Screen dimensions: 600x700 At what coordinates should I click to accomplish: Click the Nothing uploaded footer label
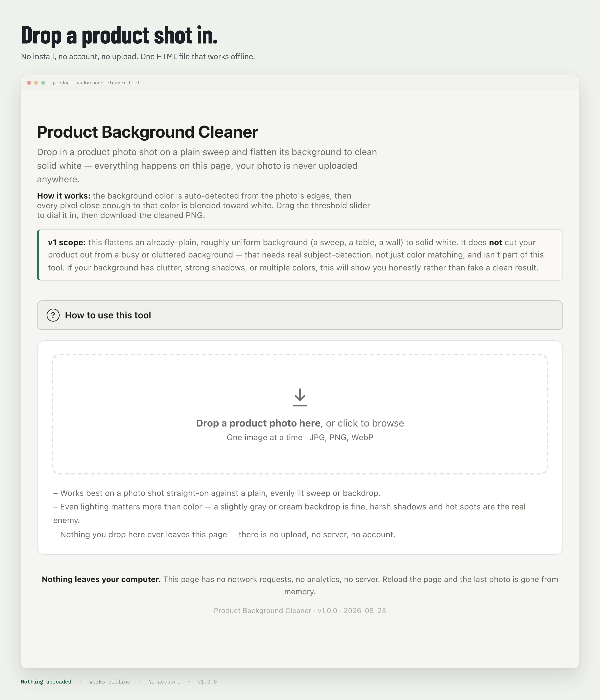point(46,682)
